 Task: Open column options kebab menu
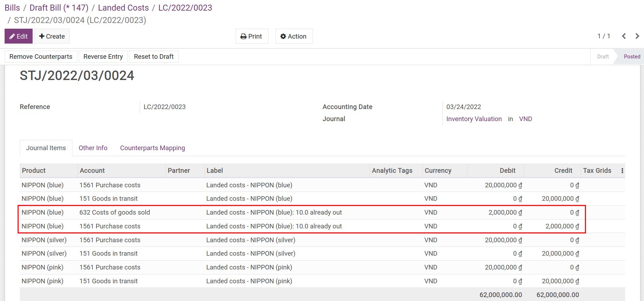click(622, 171)
